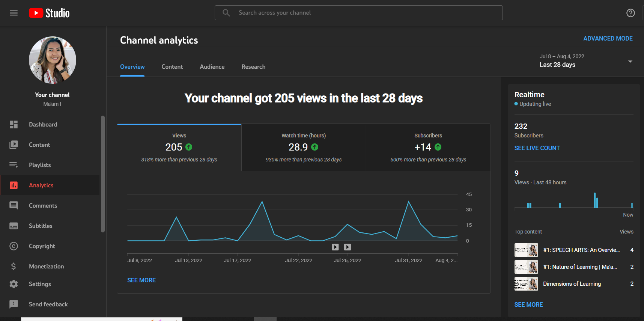Open the hamburger navigation menu
The image size is (644, 321).
[14, 13]
